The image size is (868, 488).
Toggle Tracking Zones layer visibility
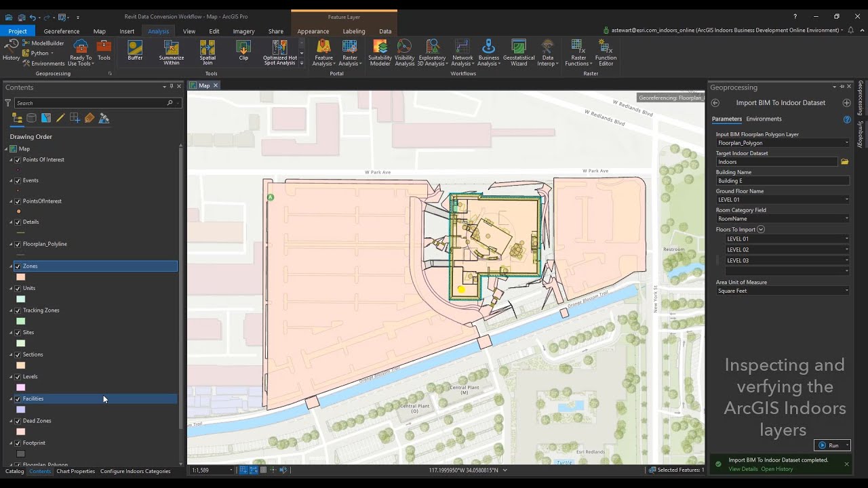pos(18,310)
